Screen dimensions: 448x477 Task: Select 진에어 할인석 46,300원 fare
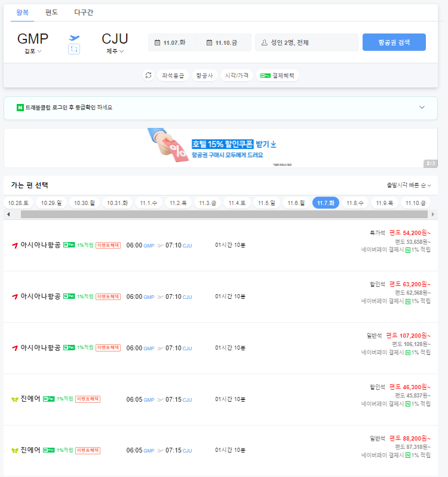coord(220,399)
